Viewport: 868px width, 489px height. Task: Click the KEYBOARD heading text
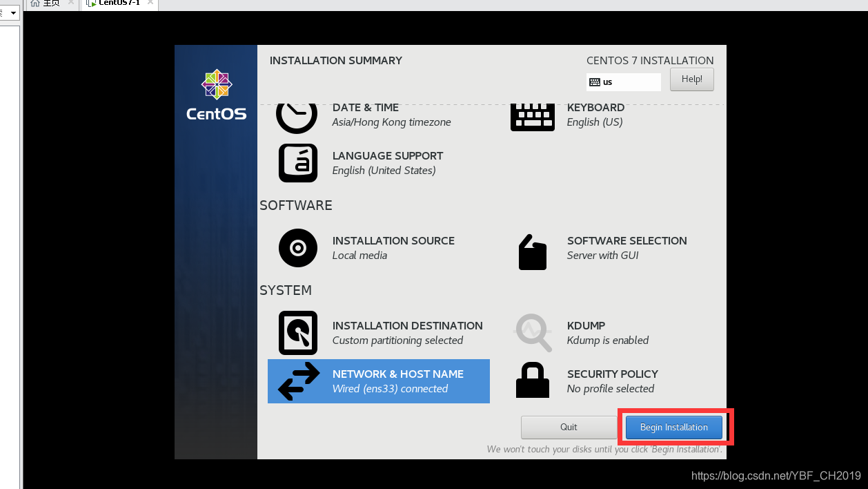(595, 108)
